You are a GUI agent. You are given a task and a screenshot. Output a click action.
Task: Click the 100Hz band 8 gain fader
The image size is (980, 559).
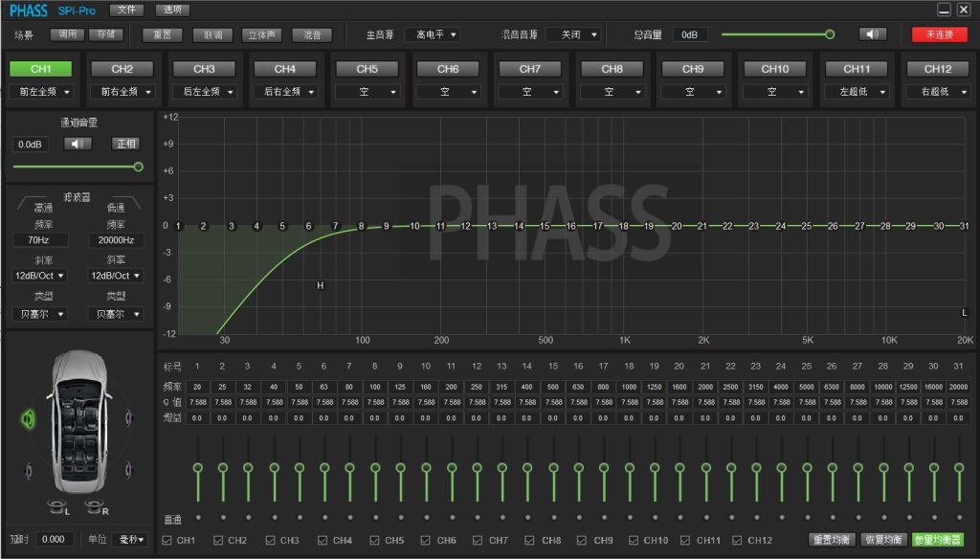[x=375, y=469]
